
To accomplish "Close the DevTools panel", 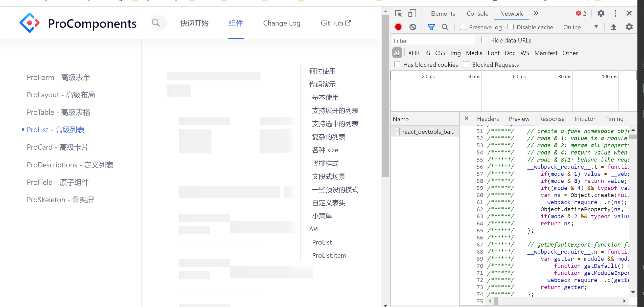I will [629, 13].
